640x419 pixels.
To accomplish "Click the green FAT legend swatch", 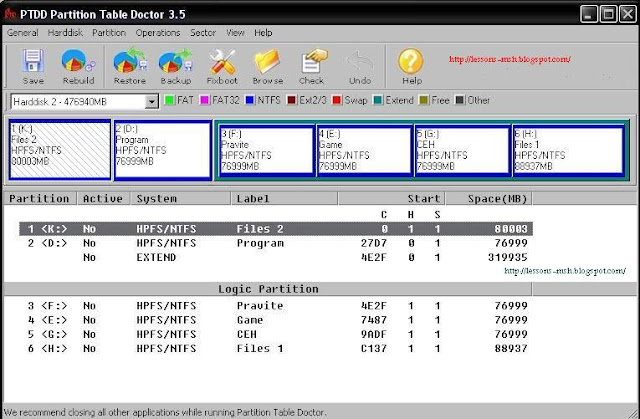I will pos(169,100).
